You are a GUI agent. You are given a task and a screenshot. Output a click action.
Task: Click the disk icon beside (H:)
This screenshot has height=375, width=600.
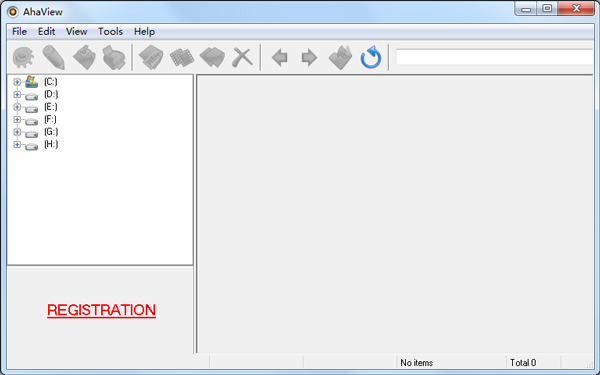[x=31, y=147]
